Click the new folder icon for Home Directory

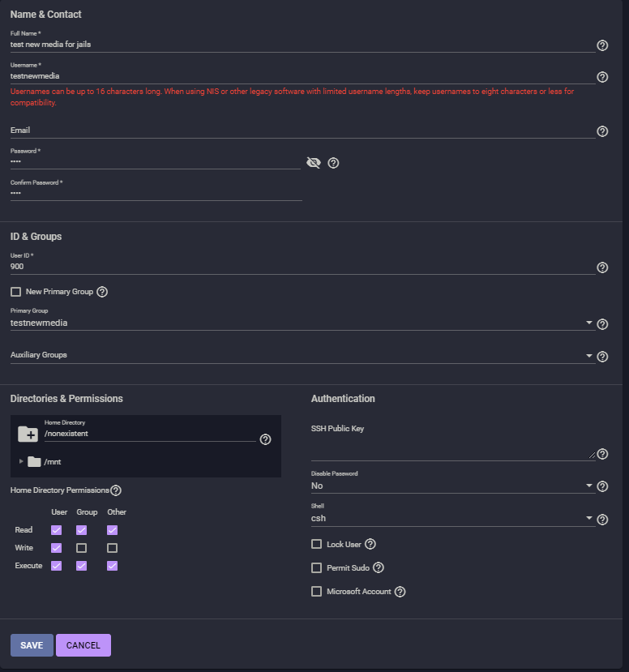click(x=28, y=434)
